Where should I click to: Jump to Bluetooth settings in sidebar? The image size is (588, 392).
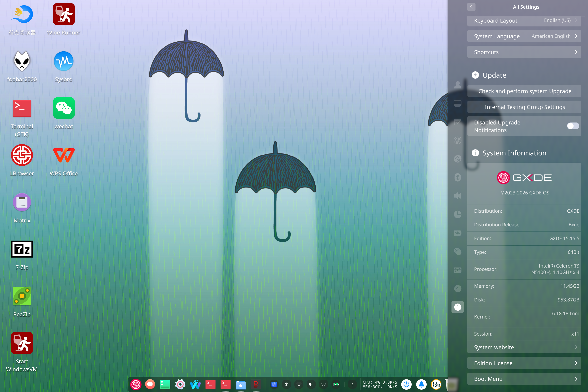coord(457,177)
